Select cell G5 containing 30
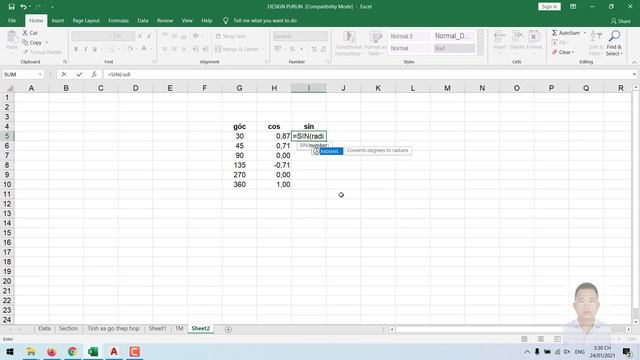The height and width of the screenshot is (360, 640). pyautogui.click(x=240, y=136)
